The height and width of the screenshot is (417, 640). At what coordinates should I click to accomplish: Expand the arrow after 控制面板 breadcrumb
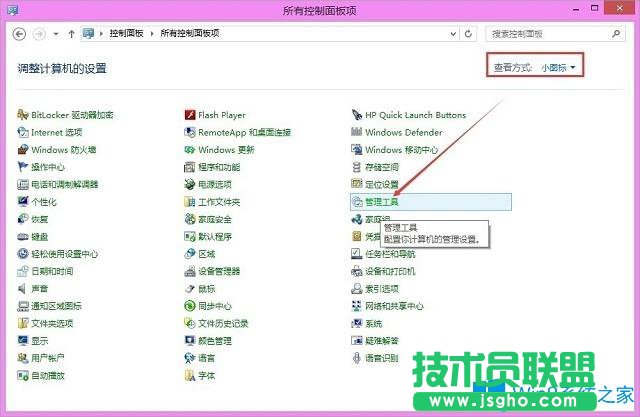[x=152, y=33]
